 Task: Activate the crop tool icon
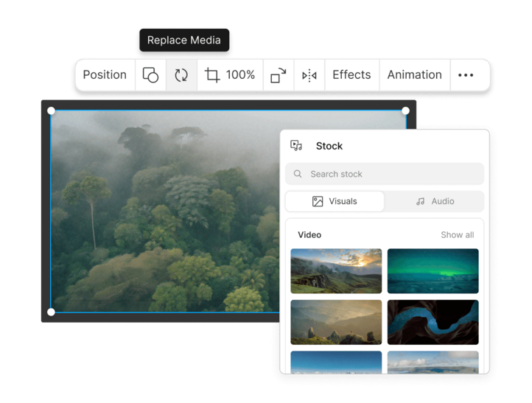tap(212, 75)
